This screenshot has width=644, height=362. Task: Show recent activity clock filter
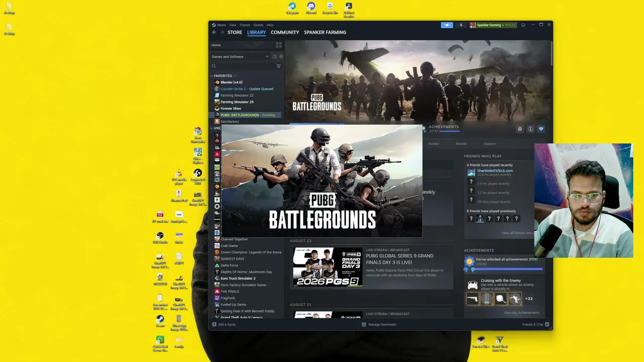(275, 57)
